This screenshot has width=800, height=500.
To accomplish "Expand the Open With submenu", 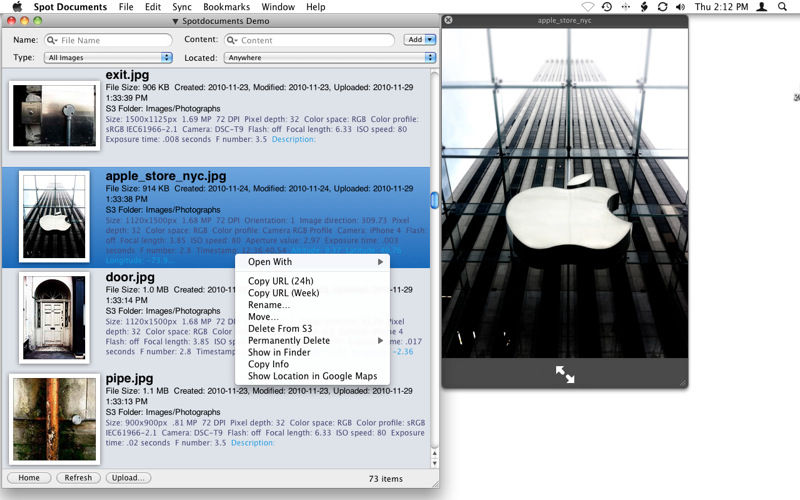I will pos(312,262).
